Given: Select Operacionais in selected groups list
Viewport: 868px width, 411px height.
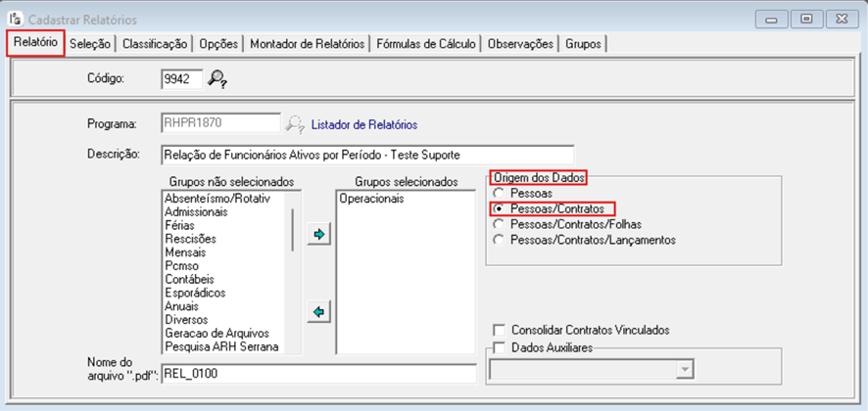Looking at the screenshot, I should pos(373,198).
